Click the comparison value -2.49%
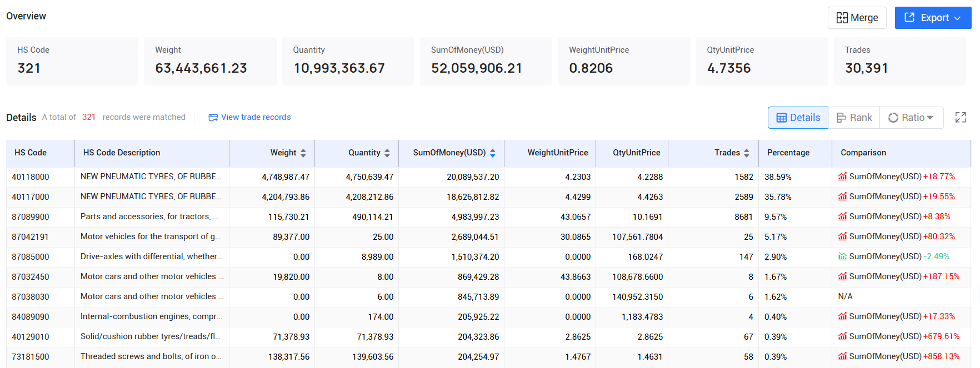The image size is (980, 368). coord(936,256)
